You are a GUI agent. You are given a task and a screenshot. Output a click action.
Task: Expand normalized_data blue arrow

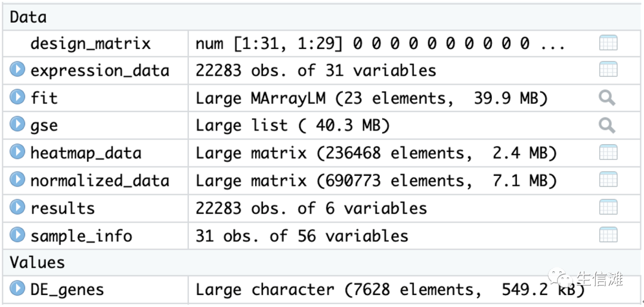[x=17, y=181]
